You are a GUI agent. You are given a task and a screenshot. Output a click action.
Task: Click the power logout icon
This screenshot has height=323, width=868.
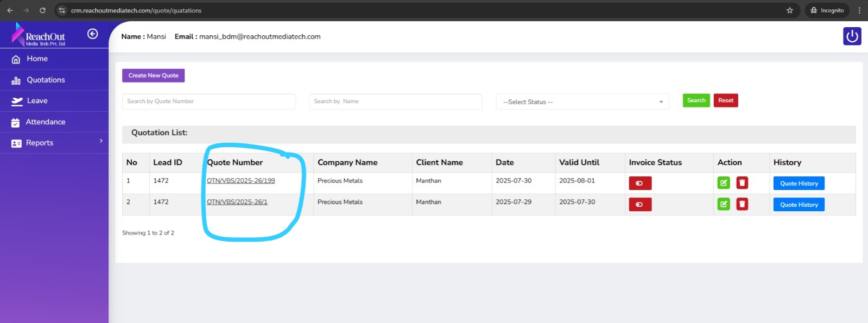852,36
